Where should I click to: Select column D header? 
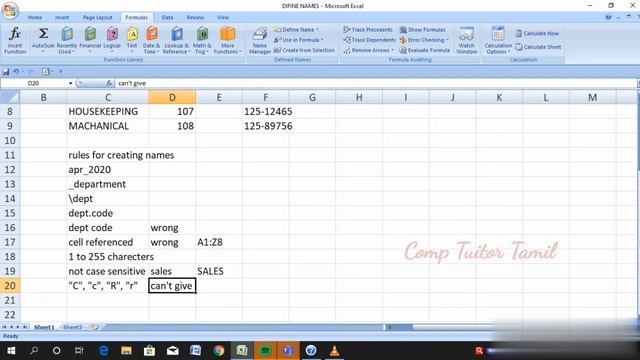click(172, 98)
